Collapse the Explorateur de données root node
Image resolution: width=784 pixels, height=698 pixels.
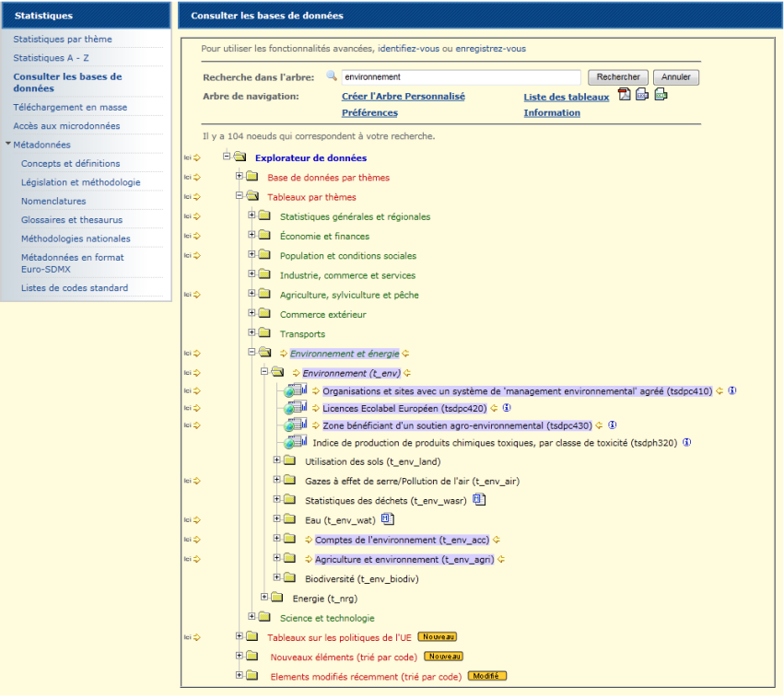point(227,156)
